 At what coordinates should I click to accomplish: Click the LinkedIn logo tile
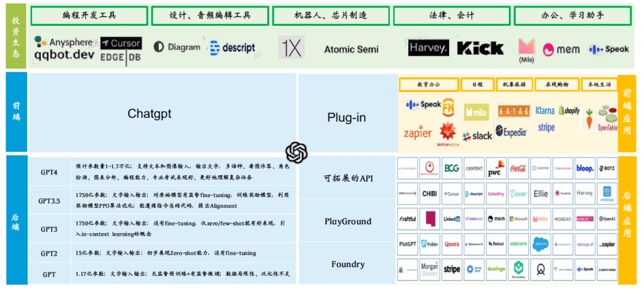point(452,219)
